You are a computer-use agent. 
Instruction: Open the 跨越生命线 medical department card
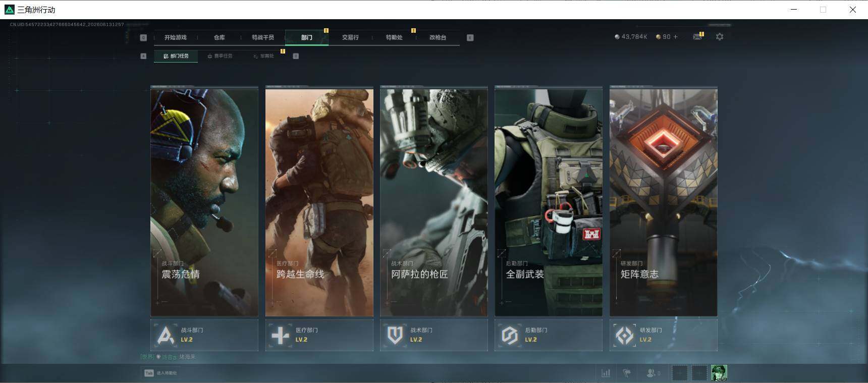[x=319, y=202]
